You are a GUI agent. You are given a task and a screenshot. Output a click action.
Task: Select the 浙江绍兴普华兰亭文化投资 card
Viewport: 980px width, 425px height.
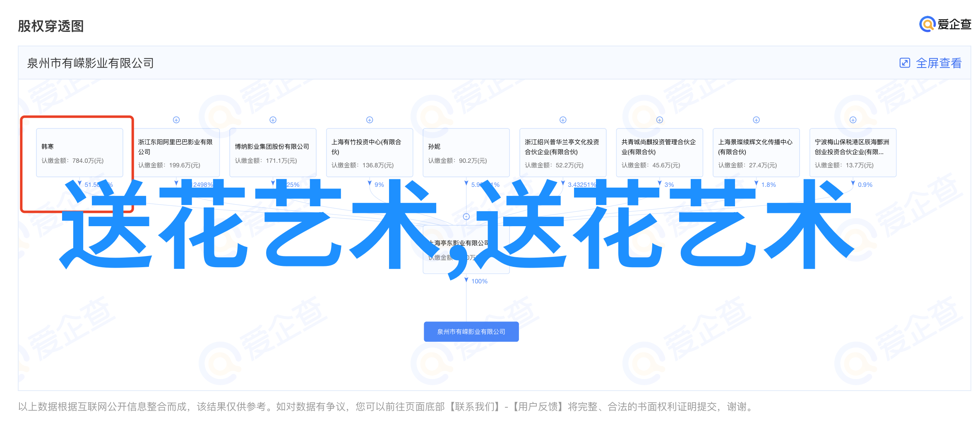563,152
